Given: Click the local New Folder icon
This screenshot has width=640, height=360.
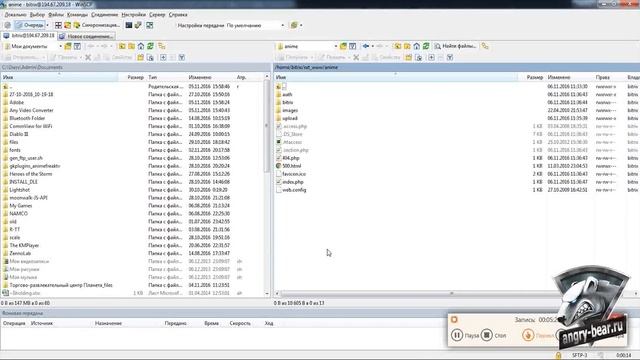Looking at the screenshot, I should [140, 58].
